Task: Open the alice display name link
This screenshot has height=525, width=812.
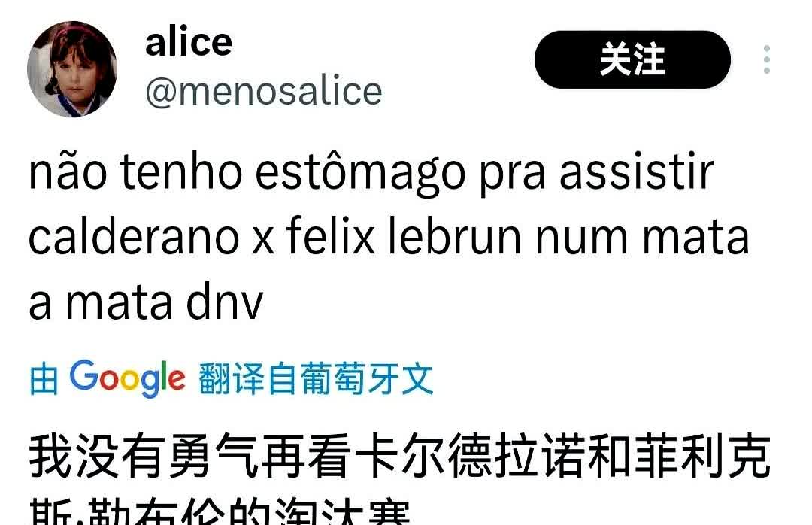Action: click(189, 42)
